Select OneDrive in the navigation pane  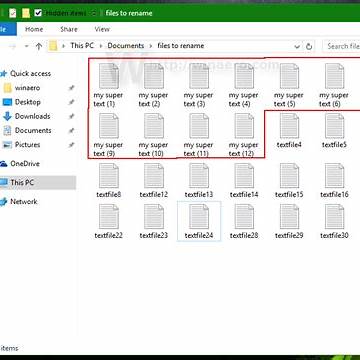(x=25, y=164)
